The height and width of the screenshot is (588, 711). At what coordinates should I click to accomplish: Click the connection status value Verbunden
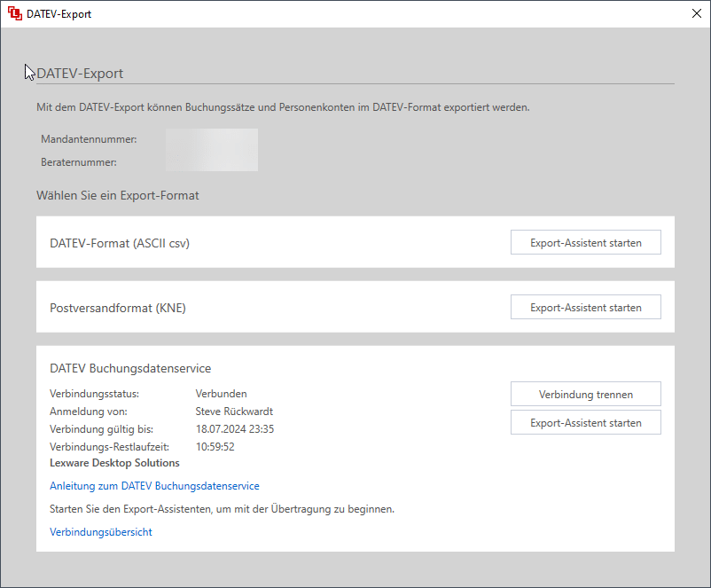(221, 394)
